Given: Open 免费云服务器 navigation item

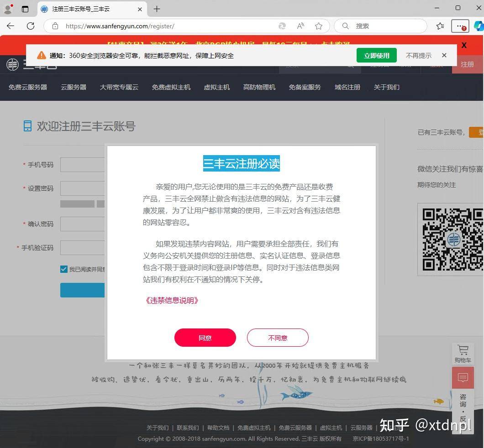Looking at the screenshot, I should pyautogui.click(x=28, y=87).
